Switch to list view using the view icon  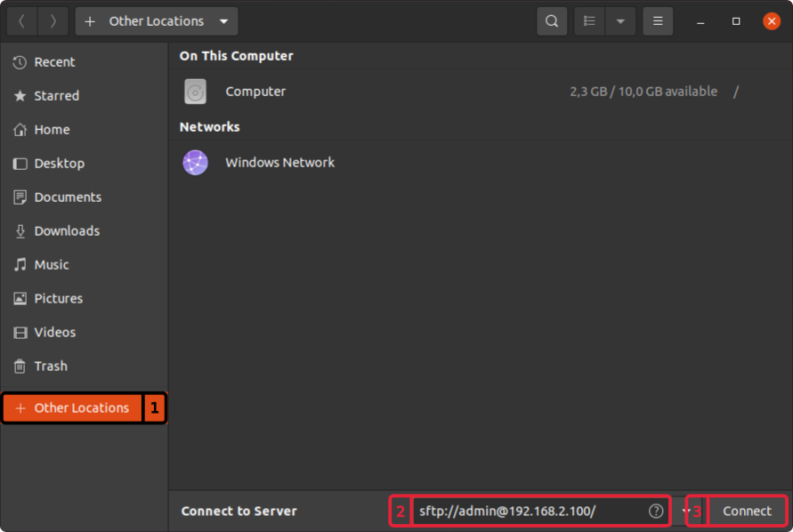(589, 21)
